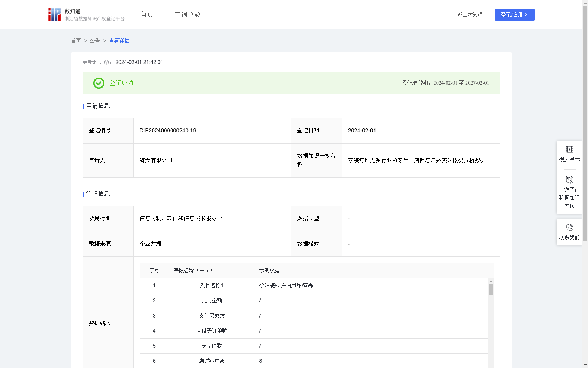
Task: Click the applicant 淘天有限公司 cell
Action: tap(155, 160)
